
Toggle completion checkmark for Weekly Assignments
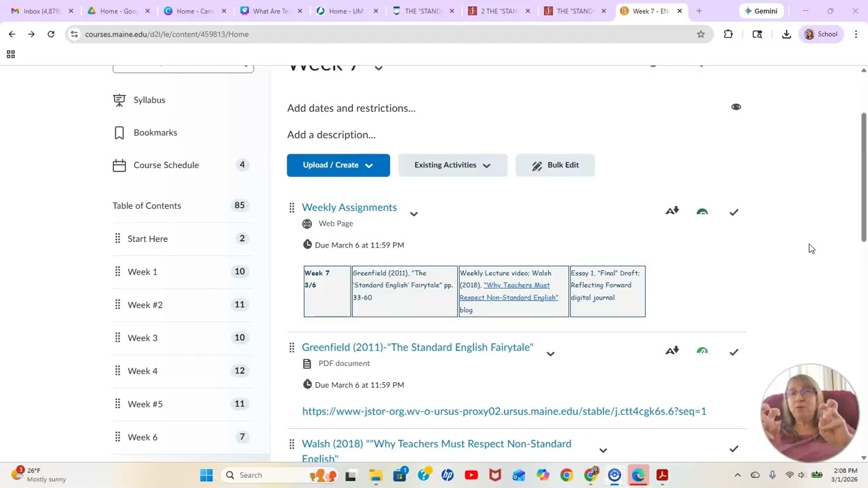click(734, 212)
